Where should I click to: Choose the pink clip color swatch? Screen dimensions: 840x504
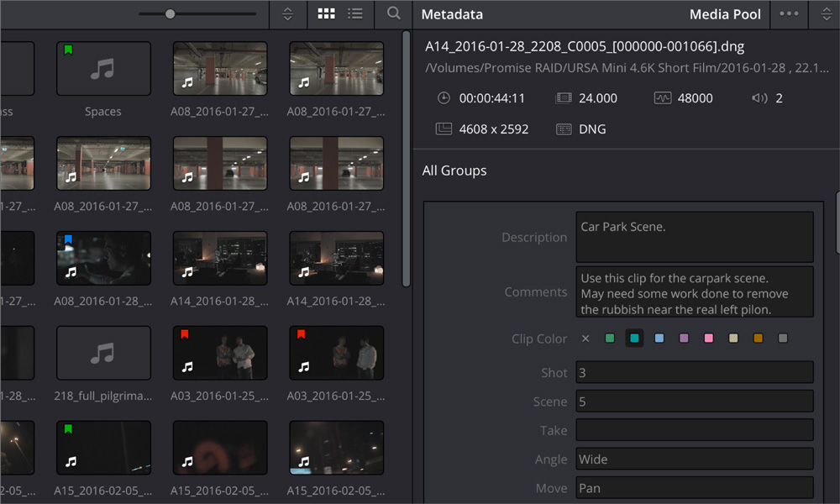(x=709, y=339)
